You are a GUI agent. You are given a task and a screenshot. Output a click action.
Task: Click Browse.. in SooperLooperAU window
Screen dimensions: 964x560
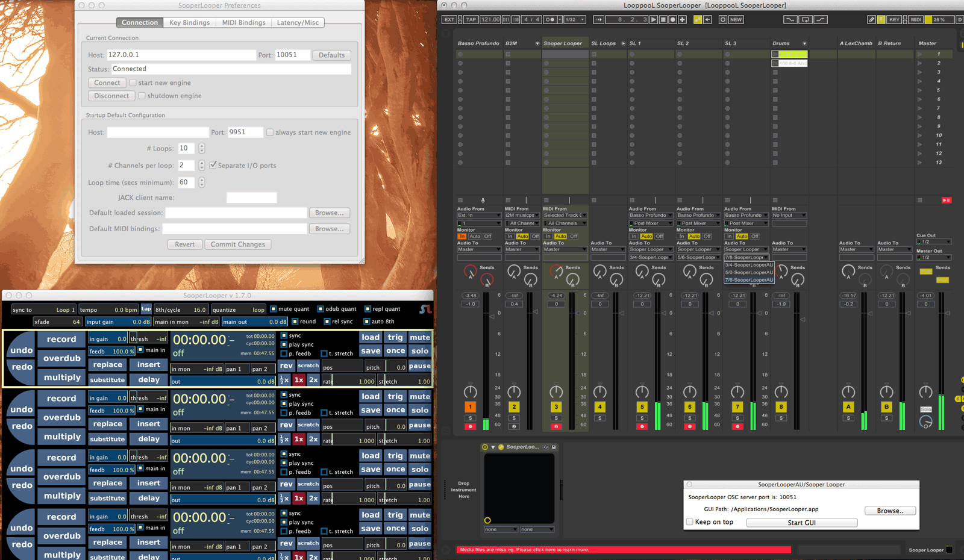click(x=890, y=511)
